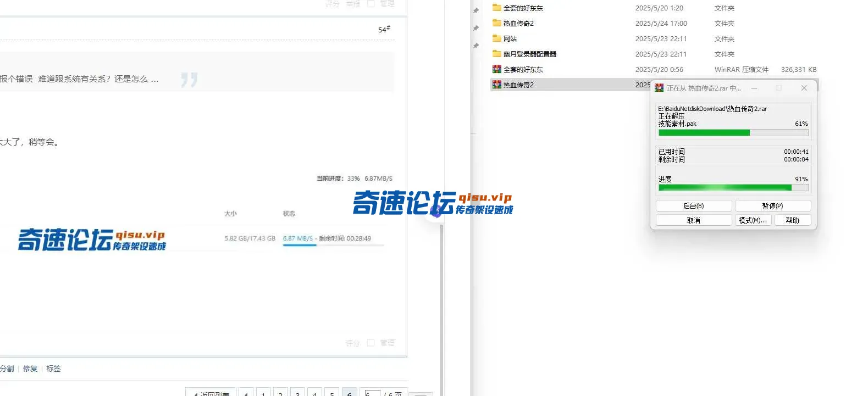
Task: Click the overall 进度 progress bar at 91%
Action: [x=733, y=187]
